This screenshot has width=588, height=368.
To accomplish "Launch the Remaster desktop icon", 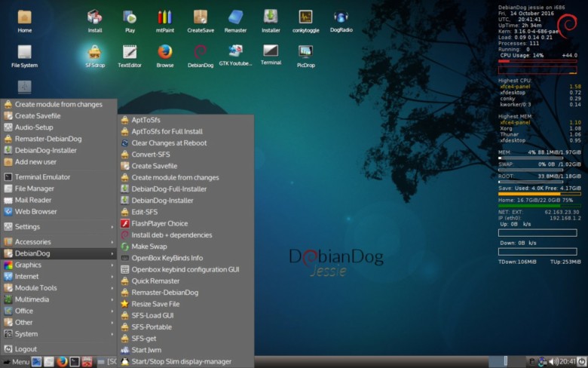I will pos(235,21).
